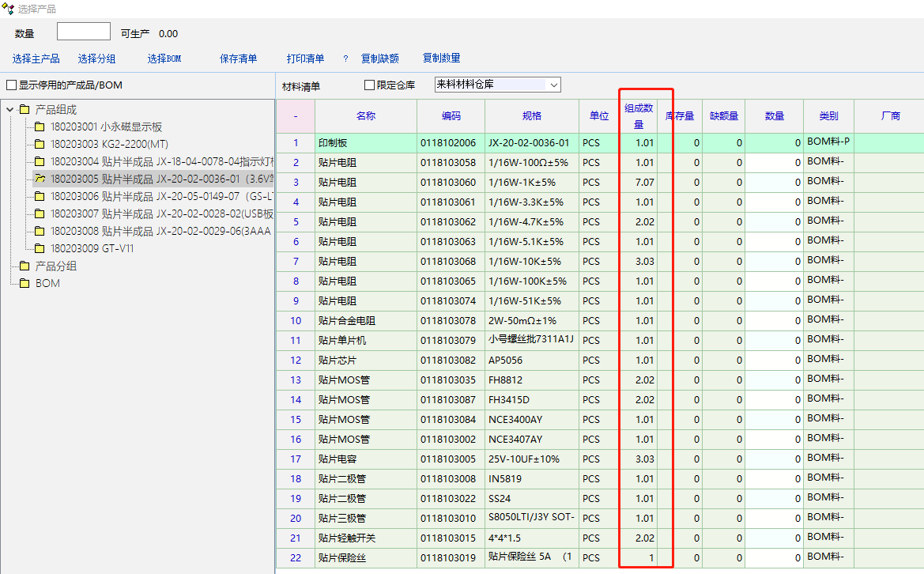Image resolution: width=924 pixels, height=574 pixels.
Task: Enable 显示停用的产成品/BOM checkbox
Action: [11, 85]
